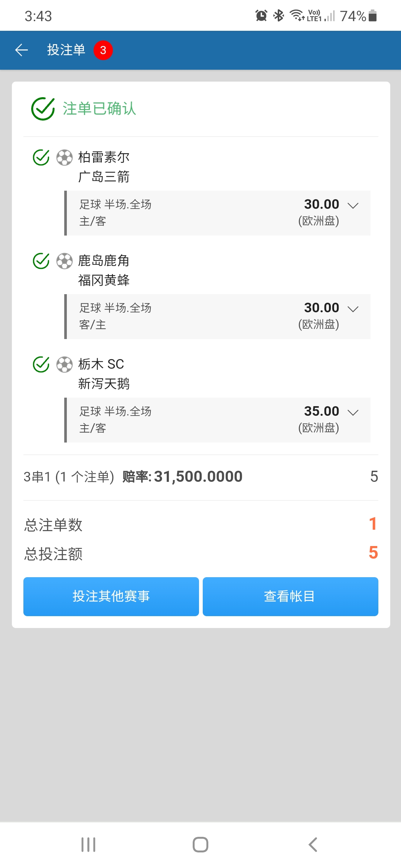Expand odds chevron for 鹿岛鹿角 bet

353,309
